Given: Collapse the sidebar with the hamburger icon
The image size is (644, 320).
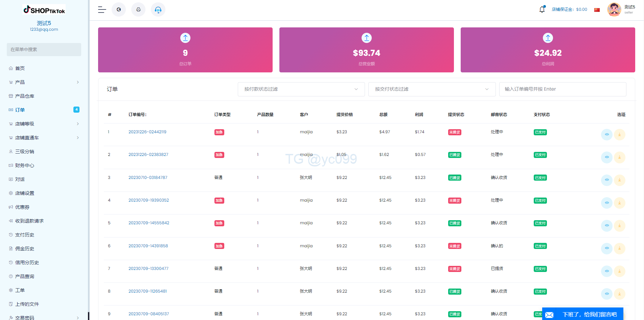Looking at the screenshot, I should pyautogui.click(x=101, y=10).
